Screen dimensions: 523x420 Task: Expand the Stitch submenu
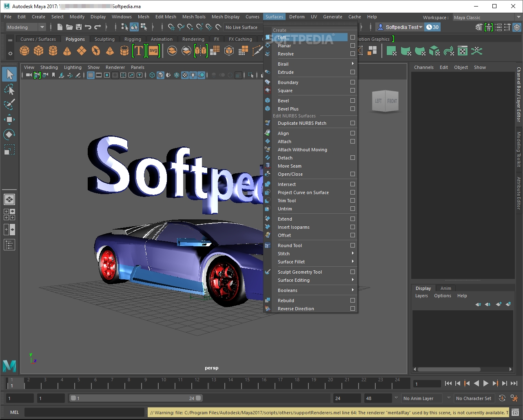[x=310, y=254]
